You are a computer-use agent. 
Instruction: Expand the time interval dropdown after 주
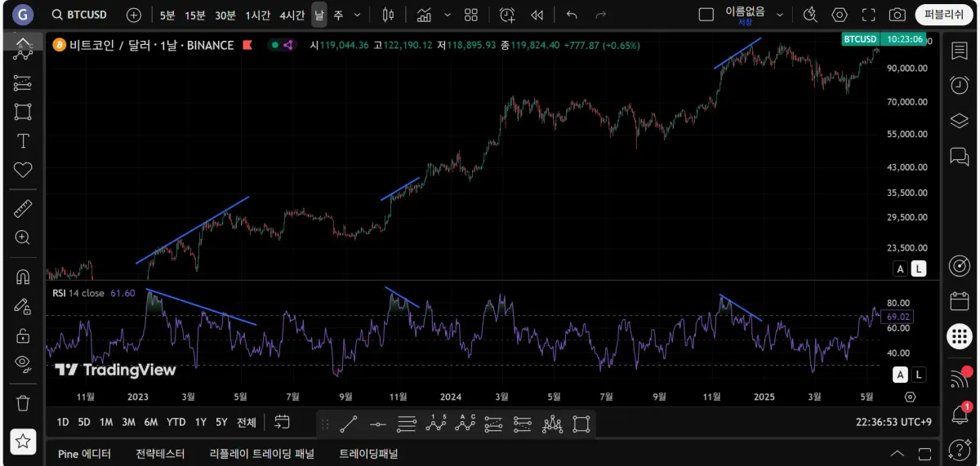point(357,15)
